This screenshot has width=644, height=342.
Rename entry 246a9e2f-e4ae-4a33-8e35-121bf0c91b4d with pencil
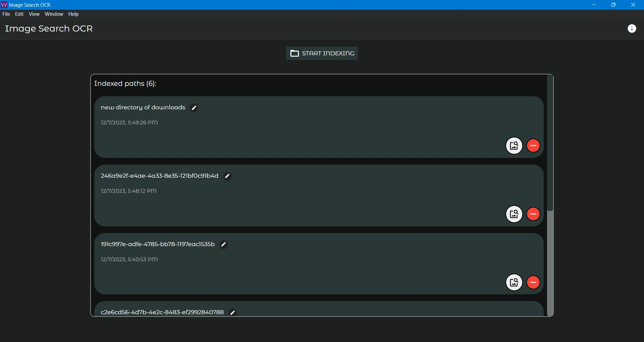[227, 176]
